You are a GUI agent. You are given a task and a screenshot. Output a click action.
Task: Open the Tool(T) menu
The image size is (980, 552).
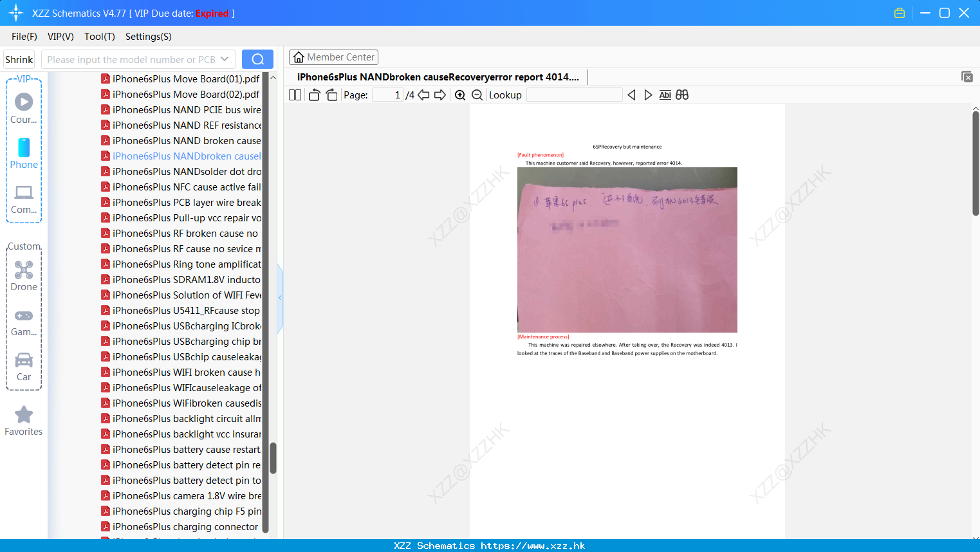(100, 37)
